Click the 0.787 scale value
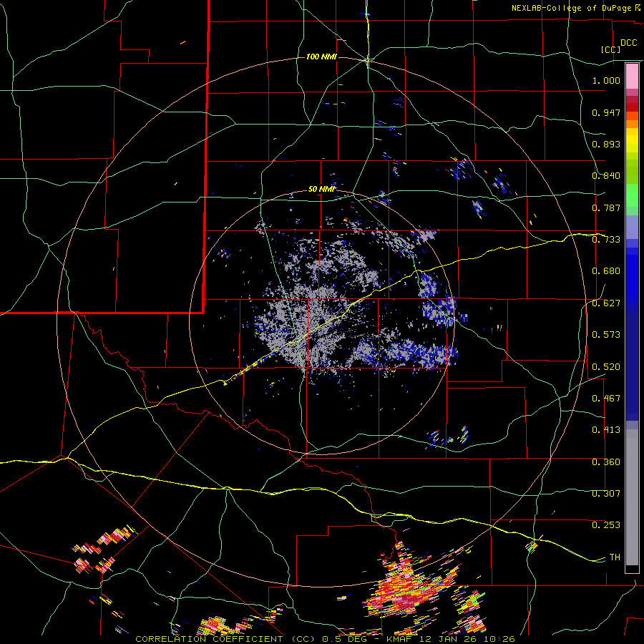The height and width of the screenshot is (644, 644). (x=606, y=208)
